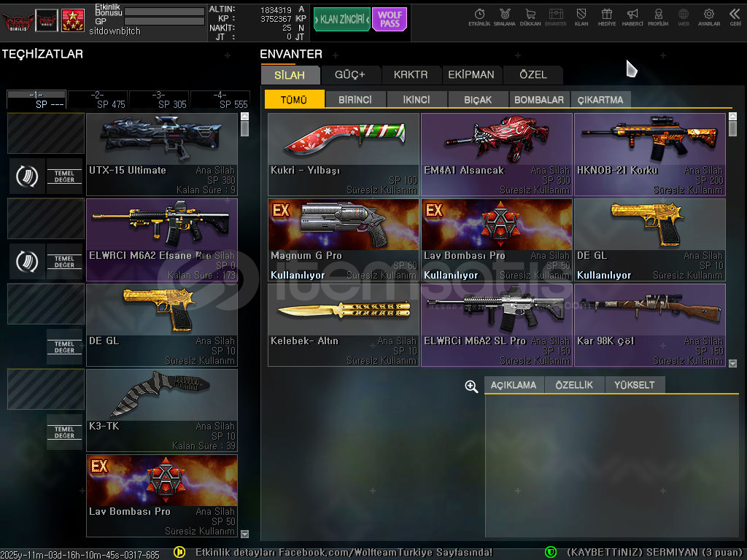The width and height of the screenshot is (747, 560).
Task: Click the Wolfteam logo at top left
Action: tap(18, 20)
